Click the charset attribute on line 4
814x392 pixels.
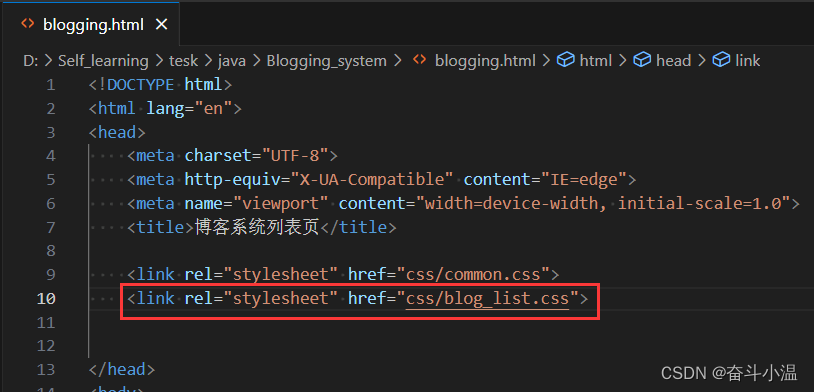click(218, 155)
